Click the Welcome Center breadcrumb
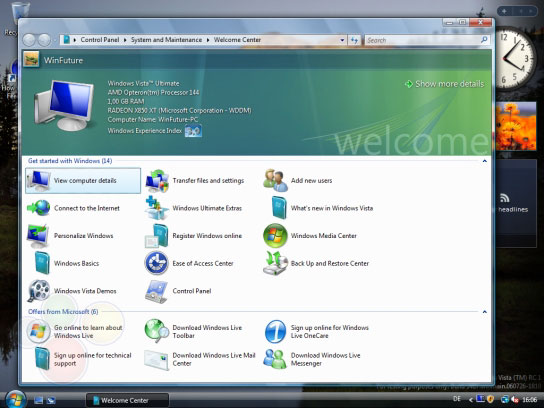Screen dimensions: 544x408 coord(237,40)
